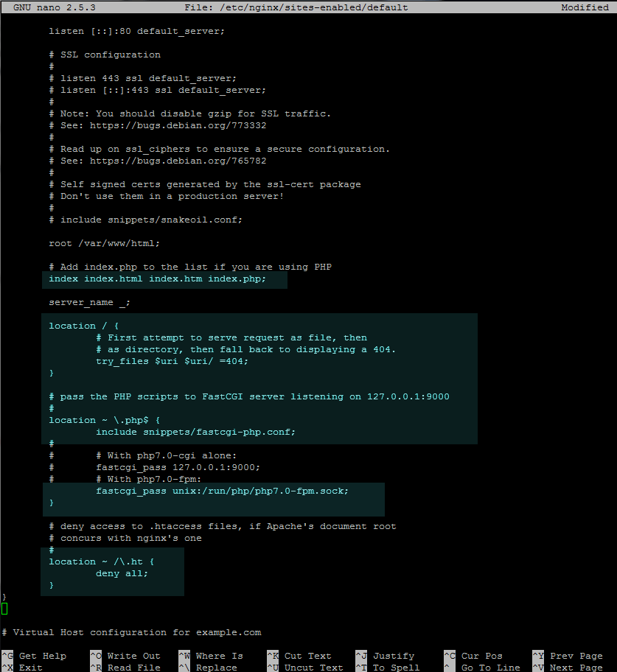Viewport: 617px width, 672px height.
Task: Click the /etc/nginx/sites-enabled/default file path
Action: (289, 7)
